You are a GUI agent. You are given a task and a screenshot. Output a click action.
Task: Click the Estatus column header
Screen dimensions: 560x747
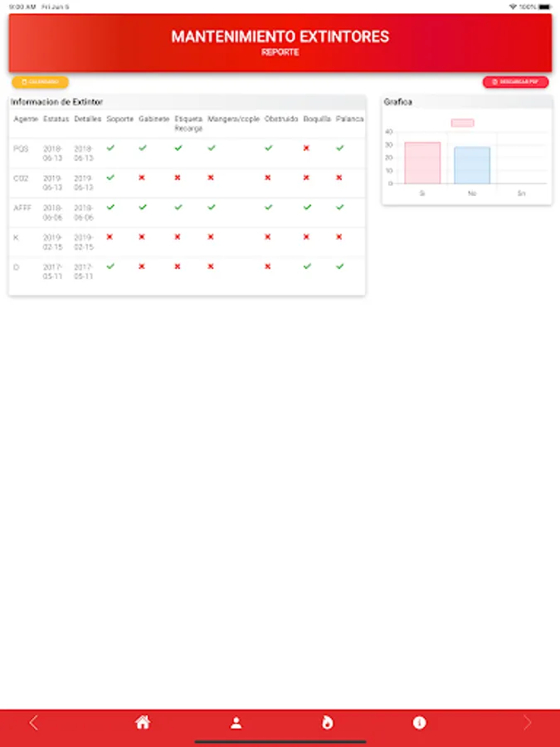click(56, 119)
